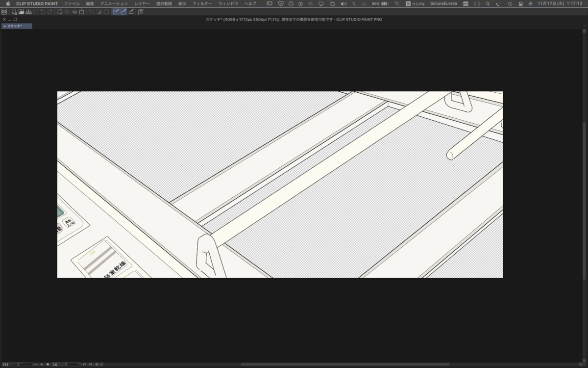The width and height of the screenshot is (588, 368).
Task: Click the Undo arrow in top toolbar
Action: click(x=43, y=12)
